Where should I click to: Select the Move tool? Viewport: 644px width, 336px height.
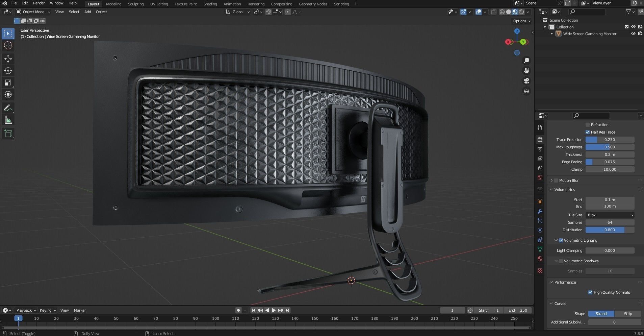click(x=8, y=59)
